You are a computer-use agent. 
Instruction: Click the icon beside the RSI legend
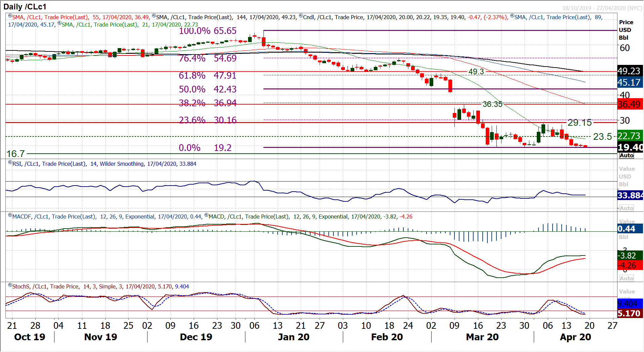[10, 162]
